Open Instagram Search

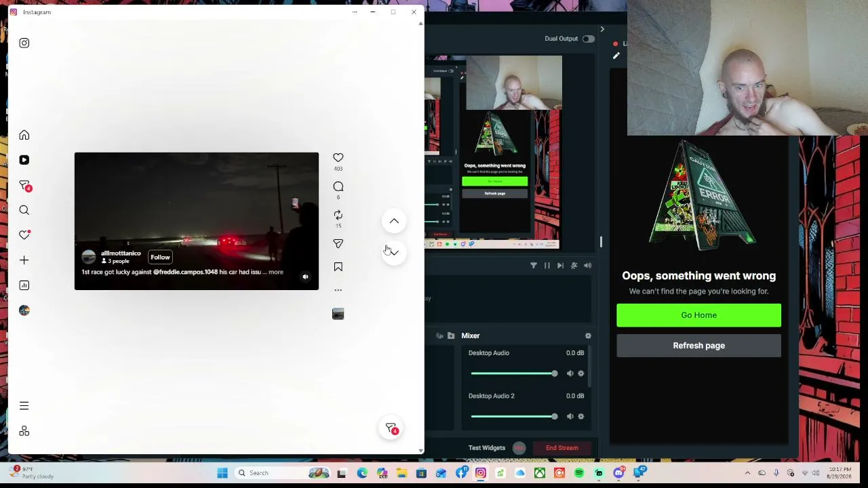[24, 210]
